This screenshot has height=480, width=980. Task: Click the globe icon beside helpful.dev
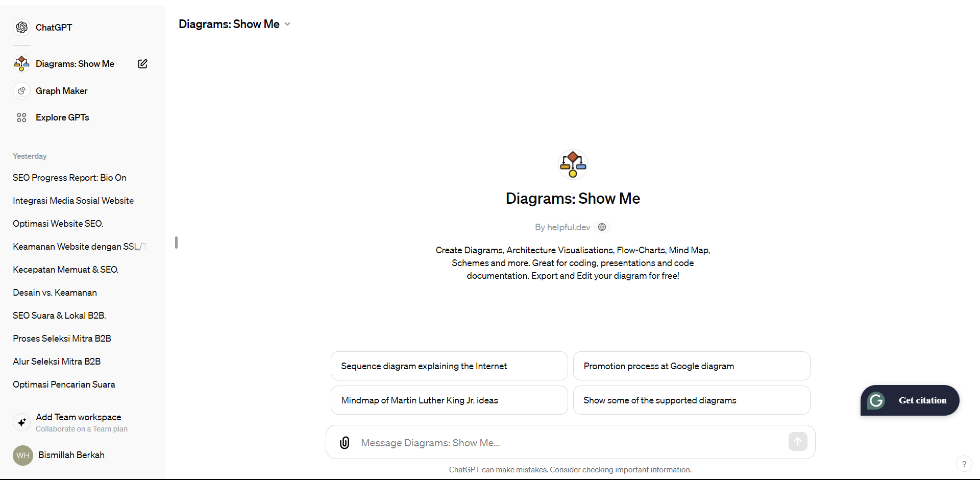pos(602,227)
